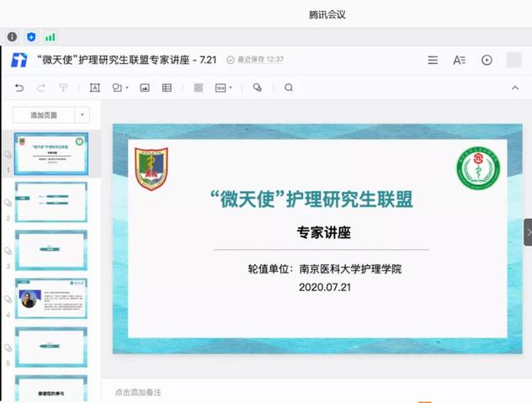Viewport: 532px width, 403px height.
Task: Insert a text box
Action: [x=94, y=87]
